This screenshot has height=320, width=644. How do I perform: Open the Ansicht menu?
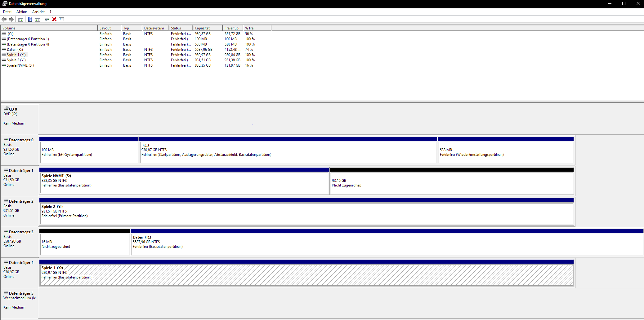[x=38, y=12]
